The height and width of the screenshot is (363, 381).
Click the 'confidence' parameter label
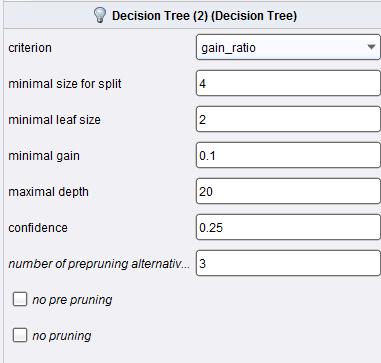pyautogui.click(x=38, y=228)
